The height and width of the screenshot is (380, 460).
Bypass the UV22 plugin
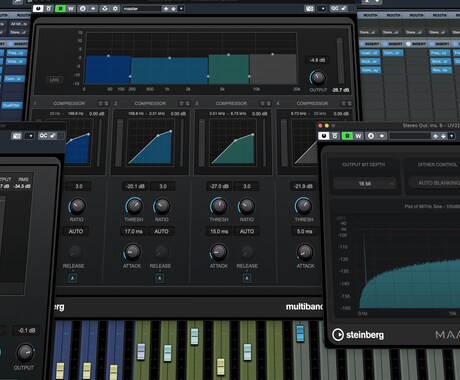coord(335,136)
